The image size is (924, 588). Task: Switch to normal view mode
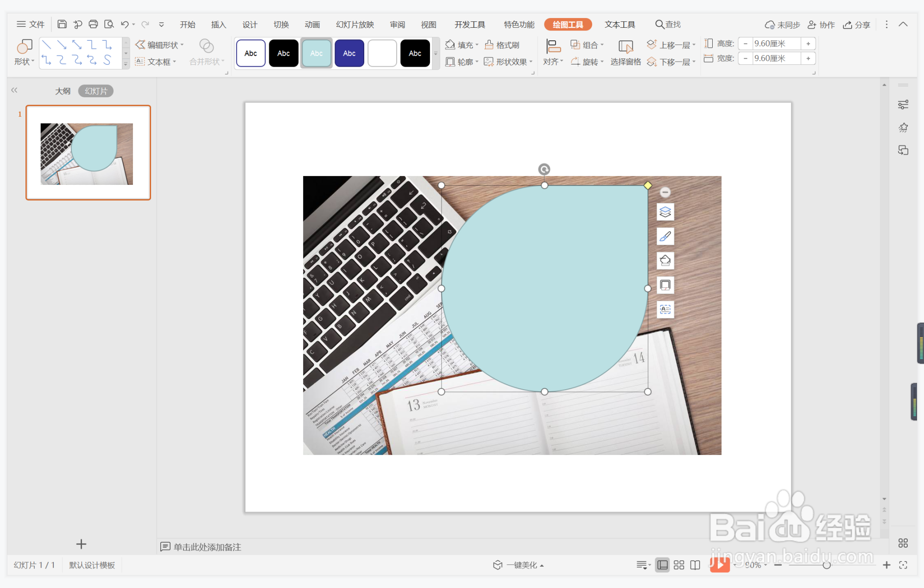tap(663, 565)
